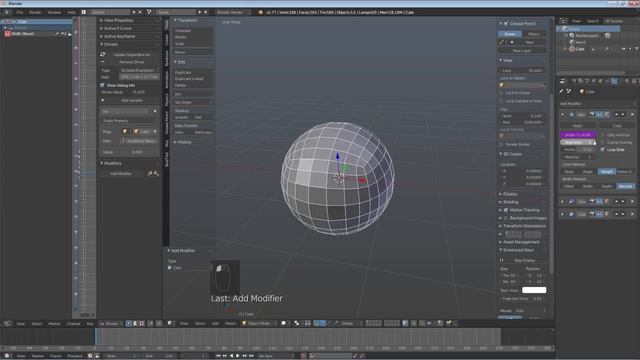The height and width of the screenshot is (360, 640).
Task: Toggle the Grease Pencil checkbox
Action: pyautogui.click(x=506, y=24)
